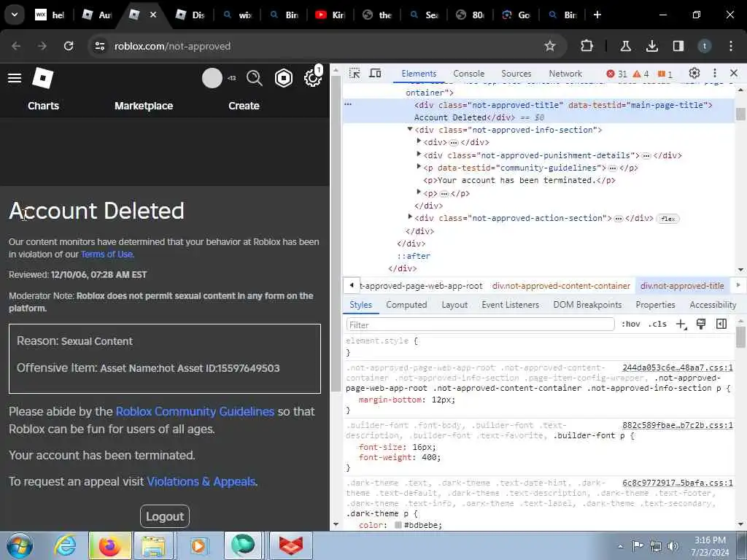Click the DevTools warning count badge showing 4
Screen dimensions: 747x560
(640, 74)
